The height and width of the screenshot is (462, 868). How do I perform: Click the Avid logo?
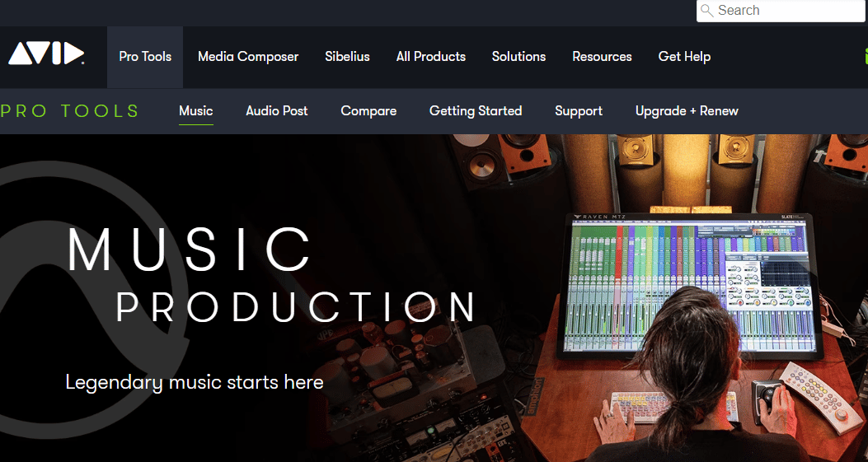click(x=46, y=54)
